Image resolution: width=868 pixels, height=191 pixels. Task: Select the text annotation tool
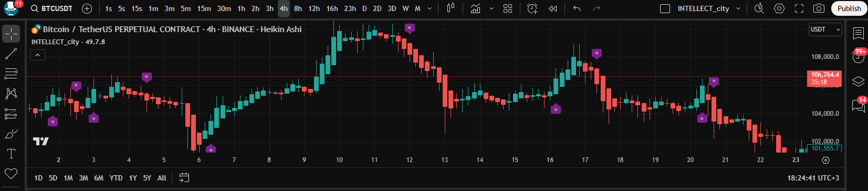pyautogui.click(x=11, y=154)
